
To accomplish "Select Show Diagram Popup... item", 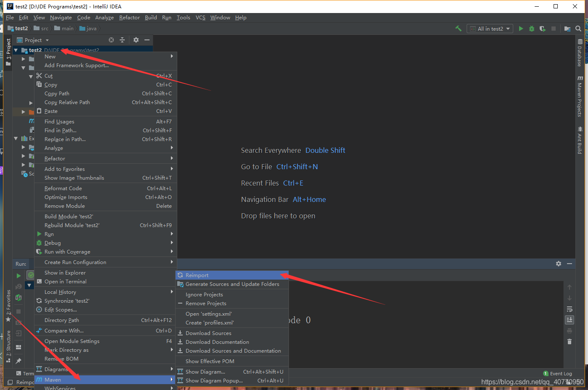I will 232,381.
